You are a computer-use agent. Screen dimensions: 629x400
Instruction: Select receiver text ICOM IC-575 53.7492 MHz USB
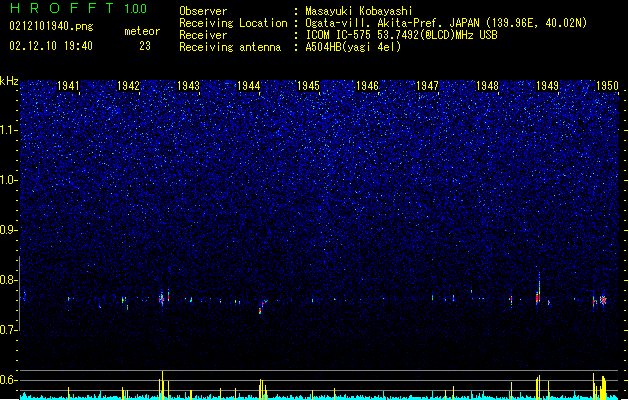tap(402, 35)
